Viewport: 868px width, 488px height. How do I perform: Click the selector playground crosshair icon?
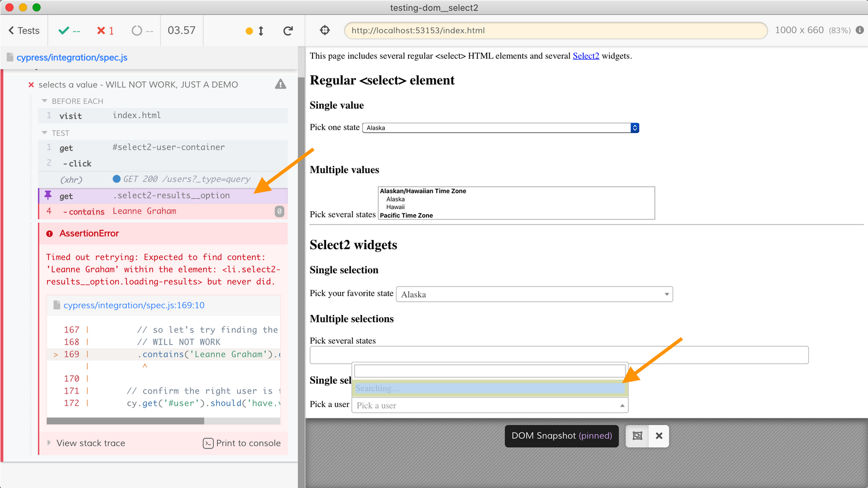point(324,30)
